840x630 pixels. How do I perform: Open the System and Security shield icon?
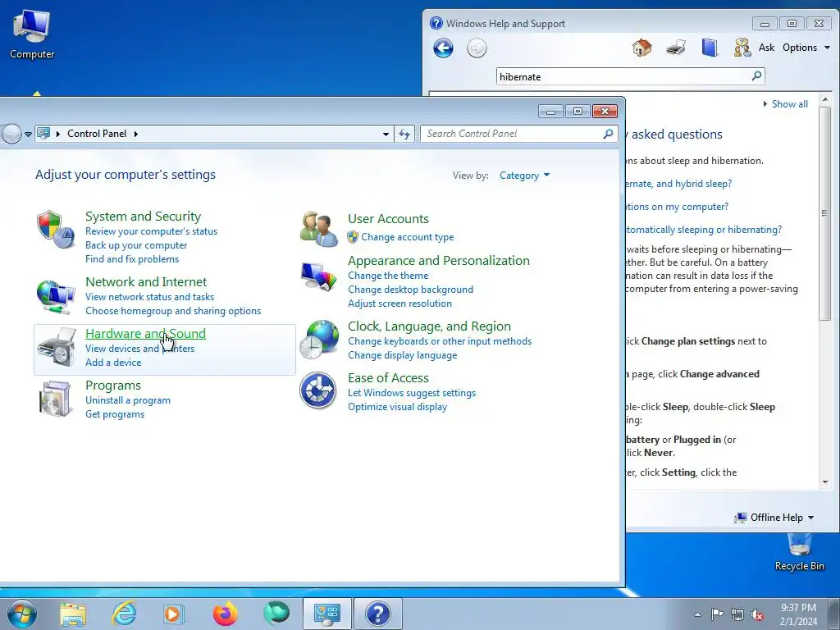click(56, 230)
